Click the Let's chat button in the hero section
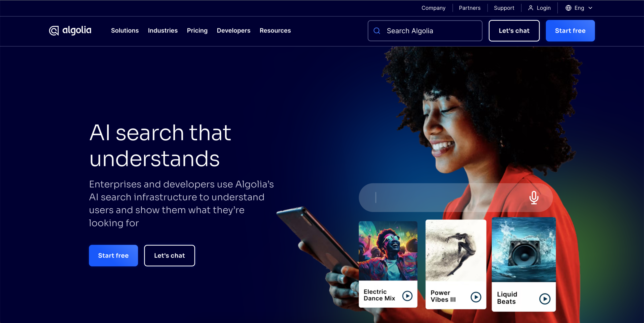Image resolution: width=644 pixels, height=323 pixels. tap(170, 255)
